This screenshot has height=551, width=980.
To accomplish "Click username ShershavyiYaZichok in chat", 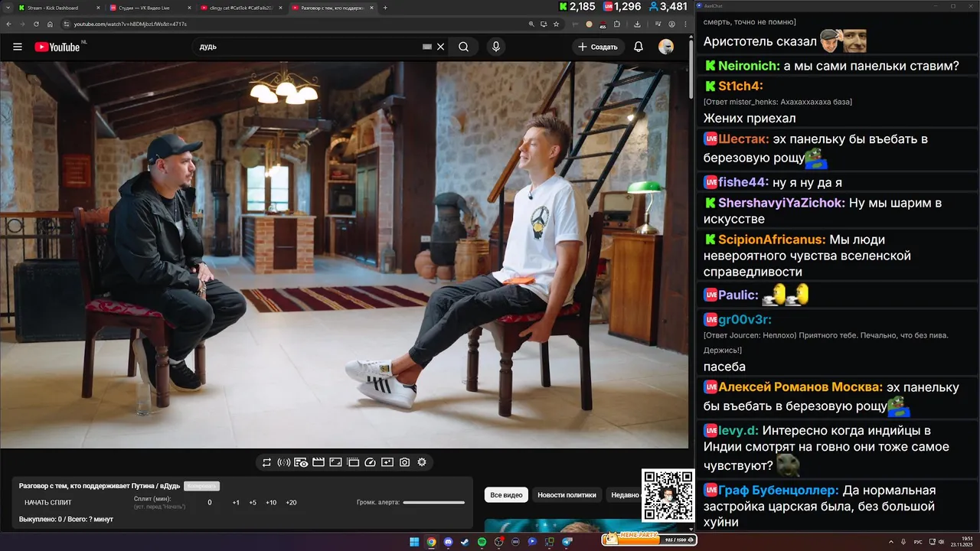I will click(782, 203).
